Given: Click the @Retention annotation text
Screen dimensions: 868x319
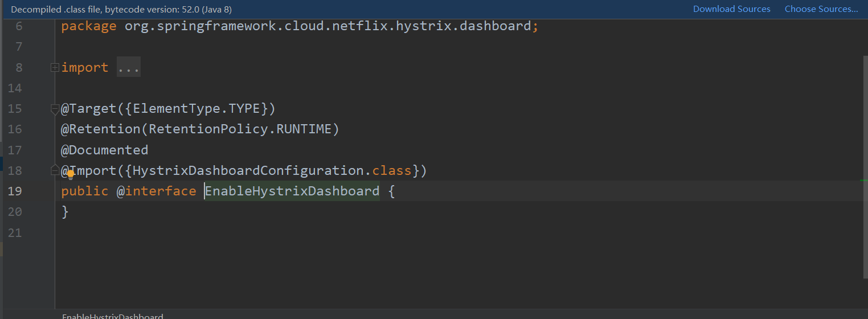Looking at the screenshot, I should (x=101, y=129).
